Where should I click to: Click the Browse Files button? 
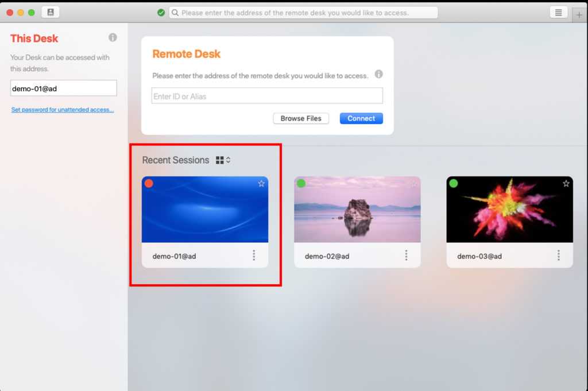click(301, 118)
